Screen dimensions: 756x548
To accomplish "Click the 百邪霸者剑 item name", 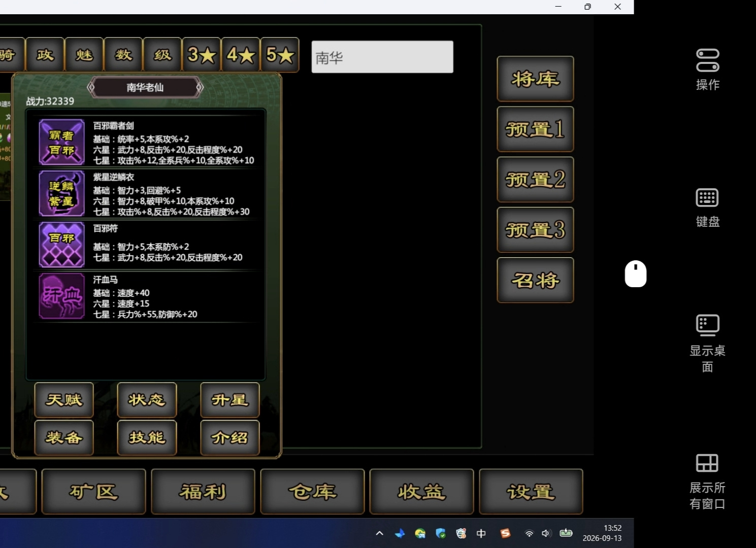I will pyautogui.click(x=113, y=126).
